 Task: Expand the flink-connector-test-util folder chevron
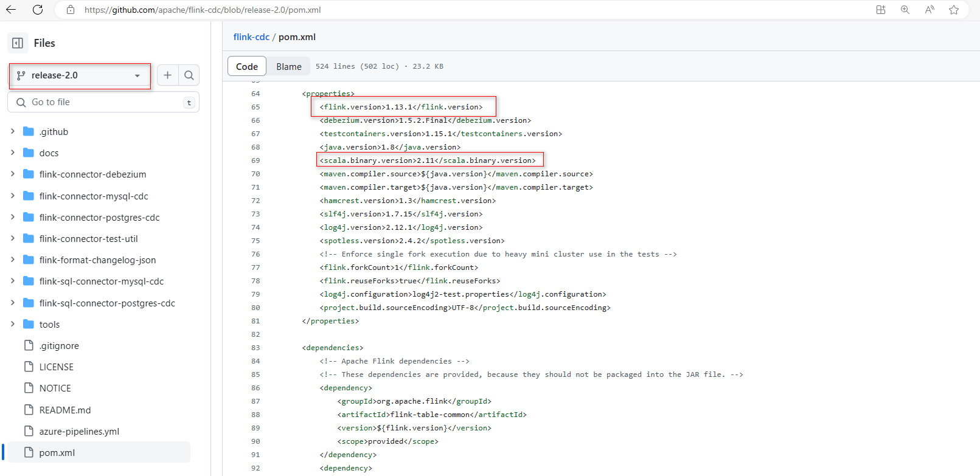(x=12, y=238)
